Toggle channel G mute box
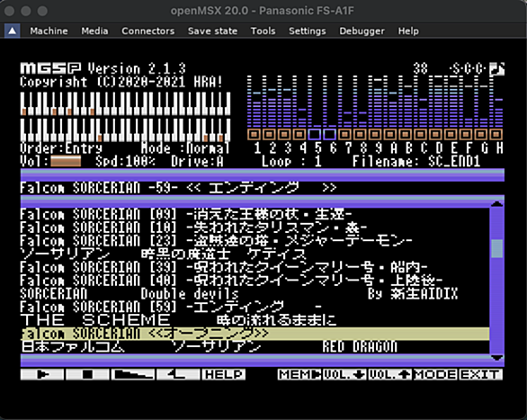527x420 pixels. point(481,134)
